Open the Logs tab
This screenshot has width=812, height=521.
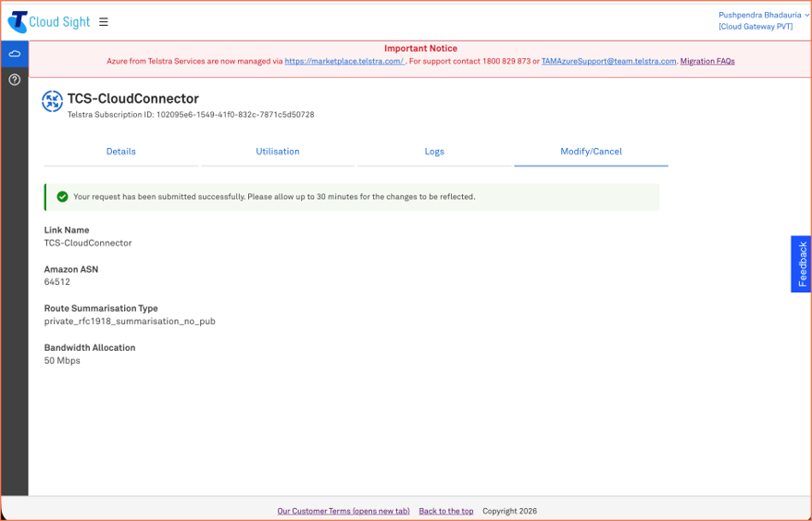click(x=434, y=152)
